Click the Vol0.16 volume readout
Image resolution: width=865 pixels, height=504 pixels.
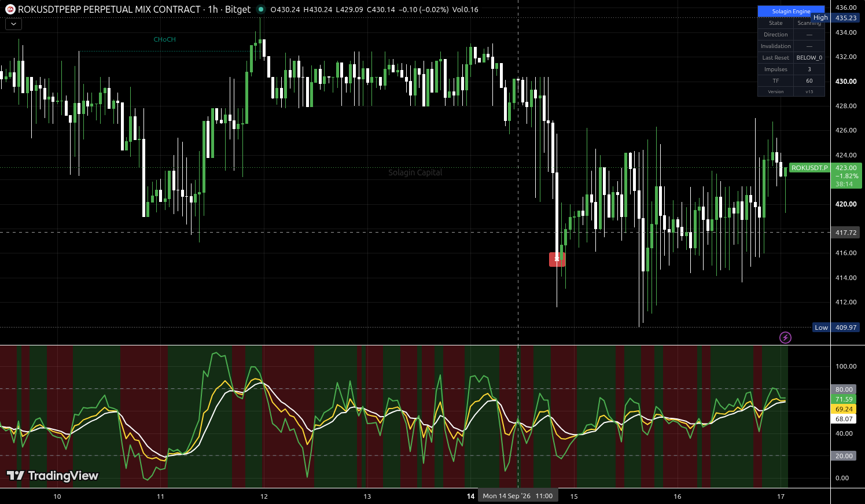click(x=465, y=9)
